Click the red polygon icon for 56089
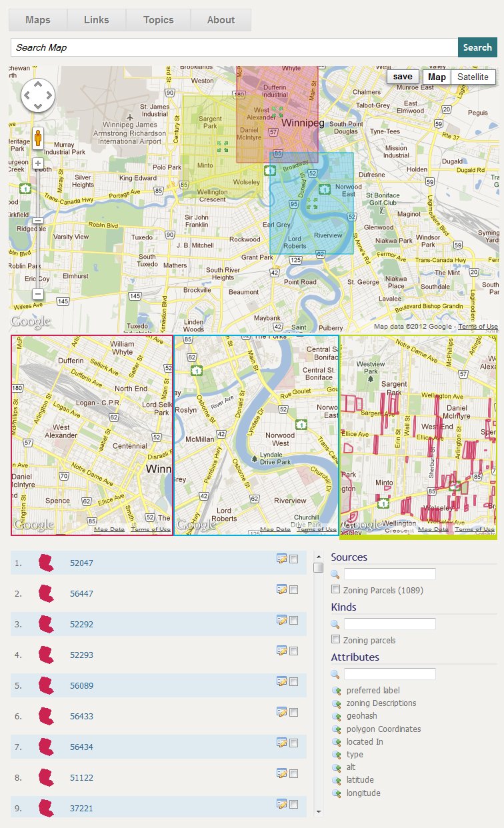This screenshot has width=504, height=828. click(x=46, y=685)
